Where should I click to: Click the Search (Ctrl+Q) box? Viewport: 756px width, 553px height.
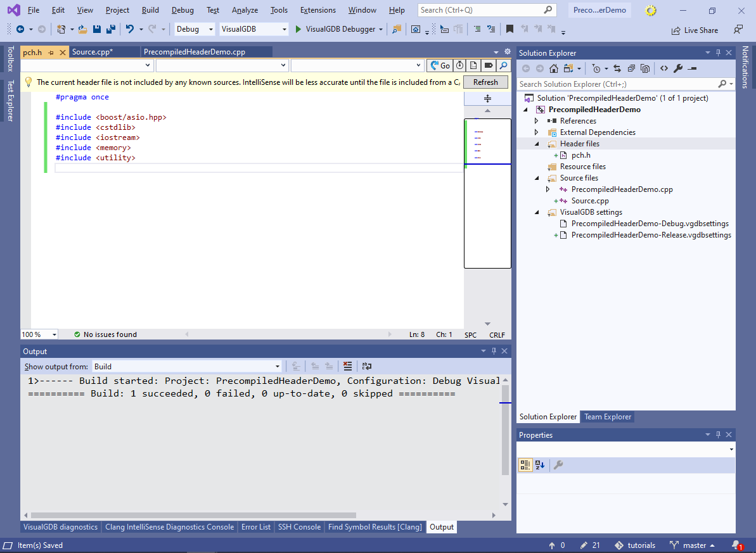coord(487,10)
